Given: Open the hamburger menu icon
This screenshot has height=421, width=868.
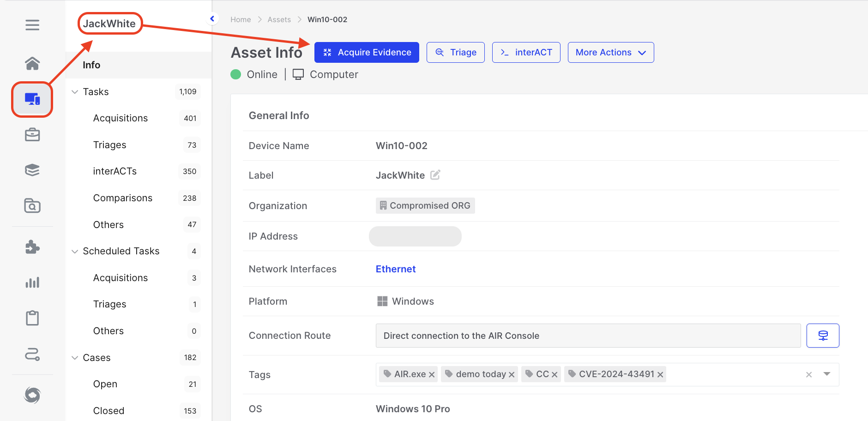Looking at the screenshot, I should click(x=32, y=25).
